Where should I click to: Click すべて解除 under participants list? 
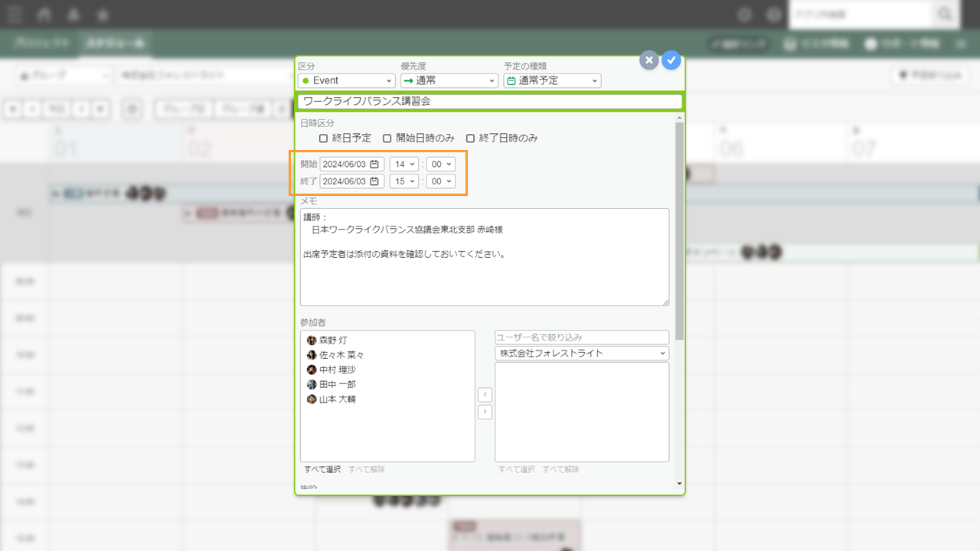367,469
